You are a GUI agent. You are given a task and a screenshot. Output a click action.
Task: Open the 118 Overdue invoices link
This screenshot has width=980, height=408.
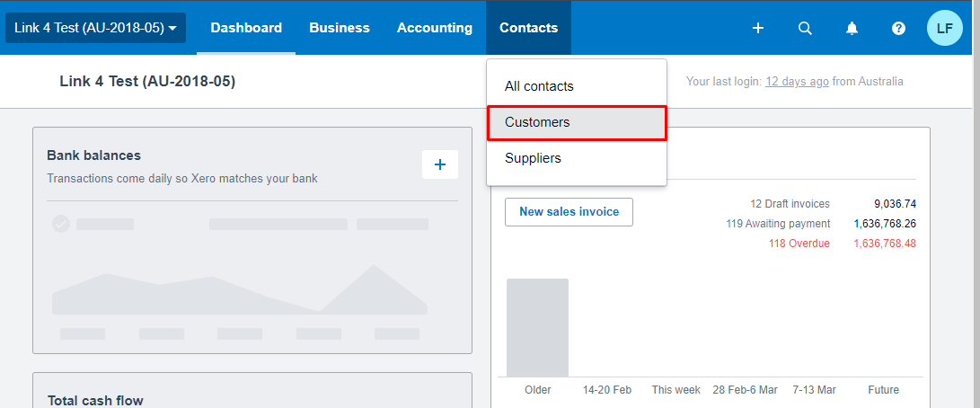point(799,244)
